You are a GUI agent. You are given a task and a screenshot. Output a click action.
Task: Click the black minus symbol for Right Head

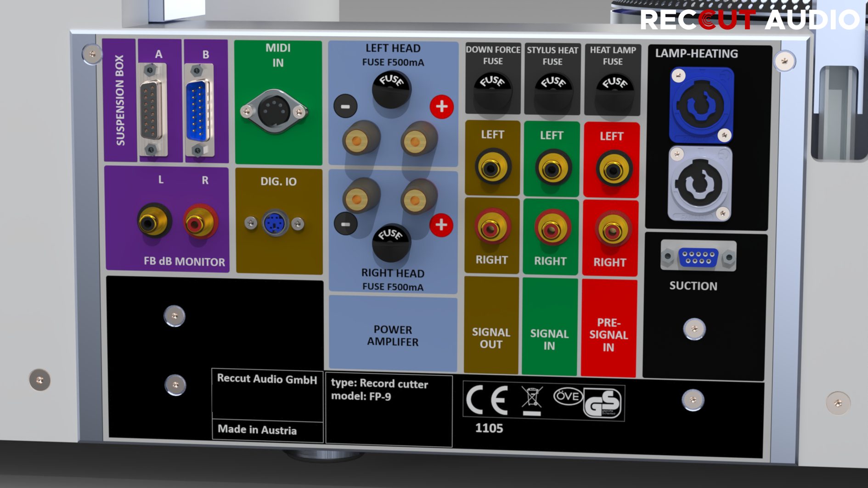tap(345, 224)
